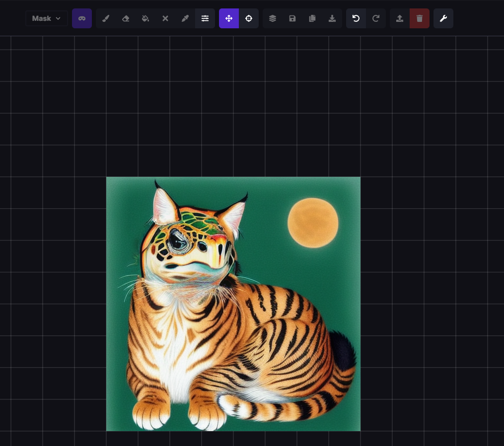The image size is (504, 446).
Task: Clear the canvas with trash button
Action: click(420, 18)
